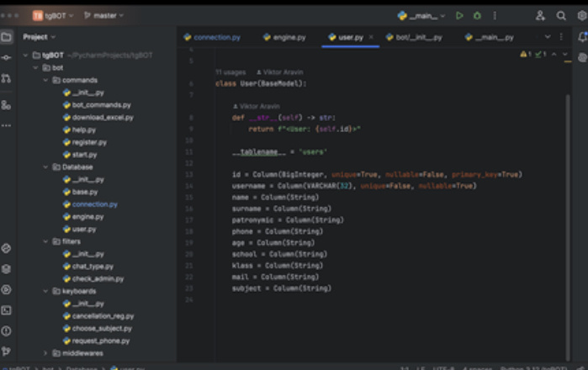Open user.py in project tree

click(x=80, y=229)
